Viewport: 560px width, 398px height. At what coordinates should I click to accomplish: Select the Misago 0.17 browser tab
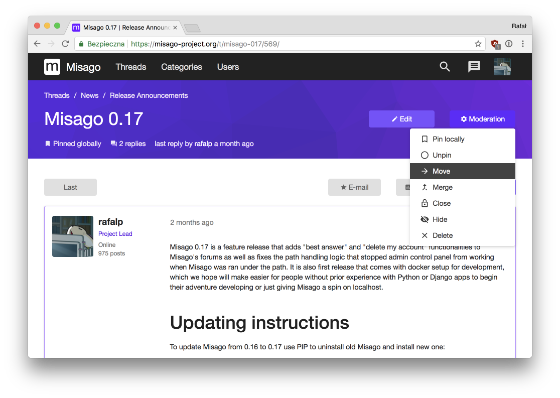(x=125, y=28)
